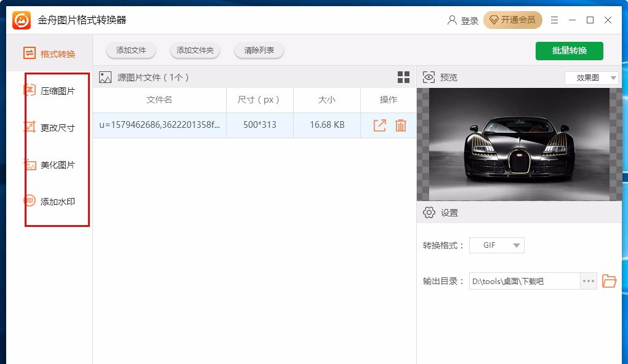Image resolution: width=628 pixels, height=364 pixels.
Task: Open 开通会员 membership page
Action: (513, 20)
